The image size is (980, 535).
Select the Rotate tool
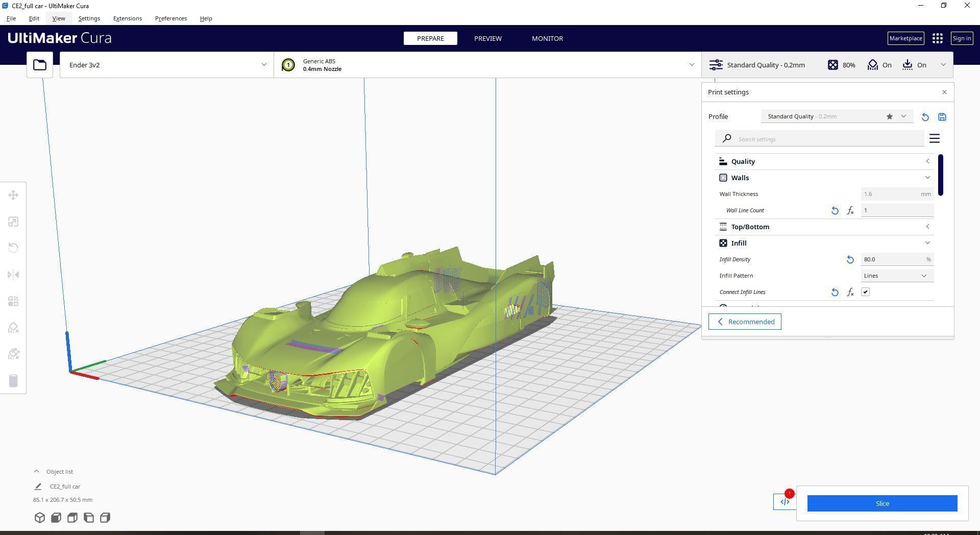click(13, 248)
